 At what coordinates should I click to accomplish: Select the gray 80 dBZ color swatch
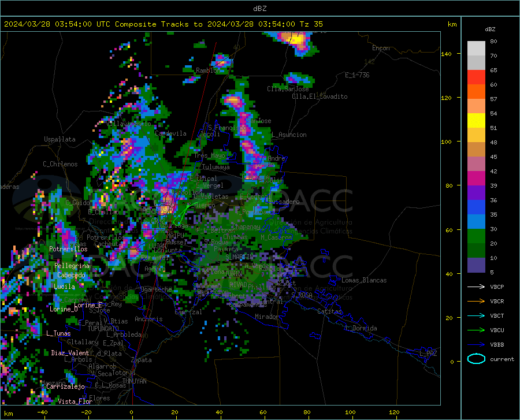click(476, 48)
